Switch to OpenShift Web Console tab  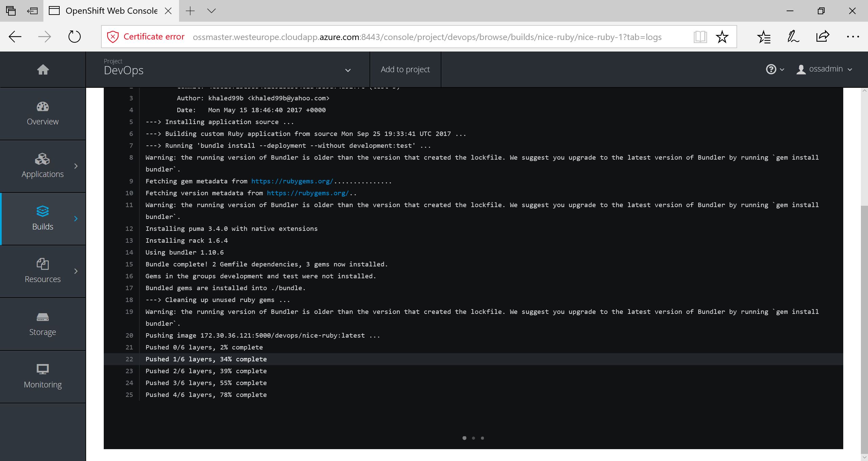point(111,11)
